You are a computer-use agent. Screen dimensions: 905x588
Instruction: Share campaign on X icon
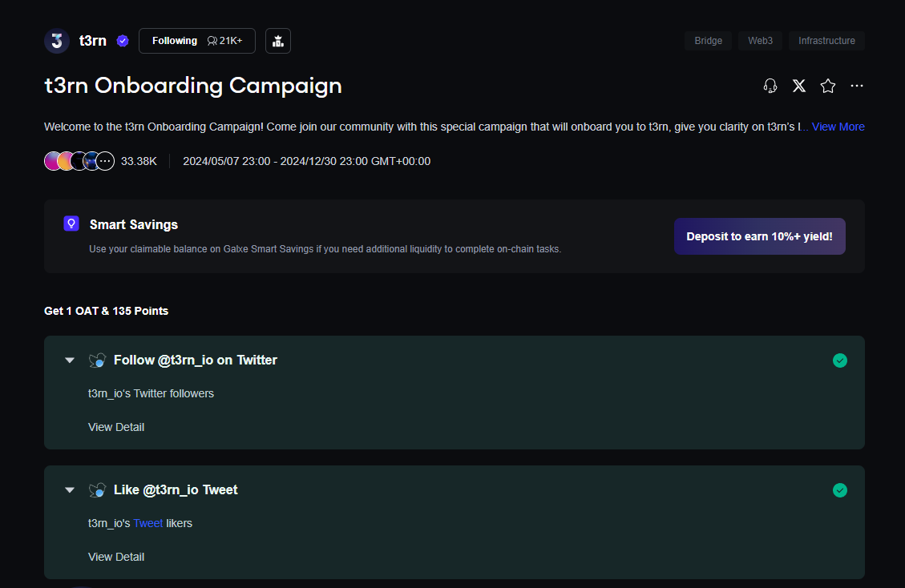(x=799, y=86)
